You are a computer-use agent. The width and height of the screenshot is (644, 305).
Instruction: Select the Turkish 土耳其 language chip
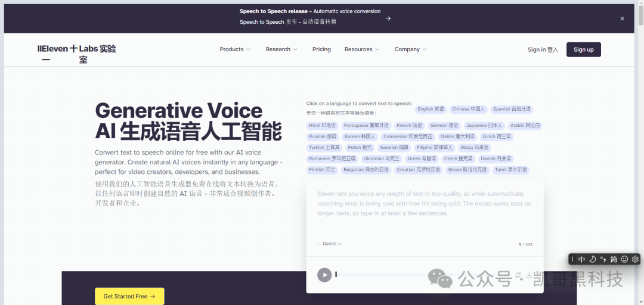tap(324, 148)
